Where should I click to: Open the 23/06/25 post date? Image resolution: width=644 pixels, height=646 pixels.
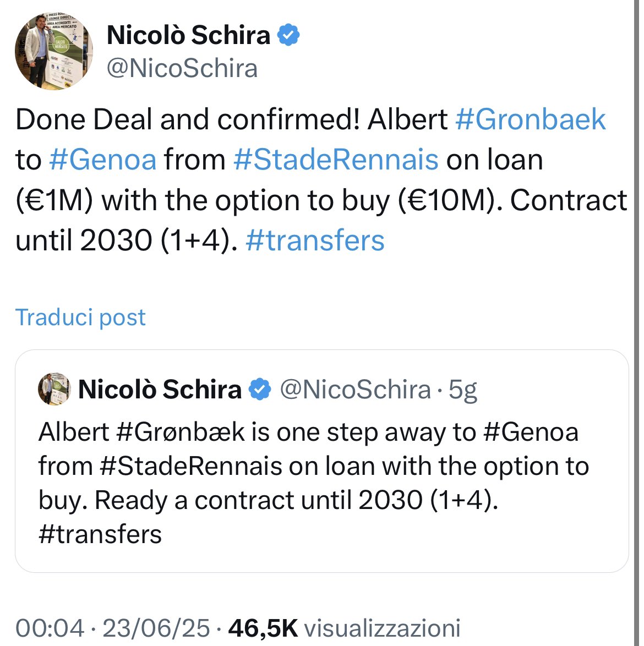pos(156,628)
